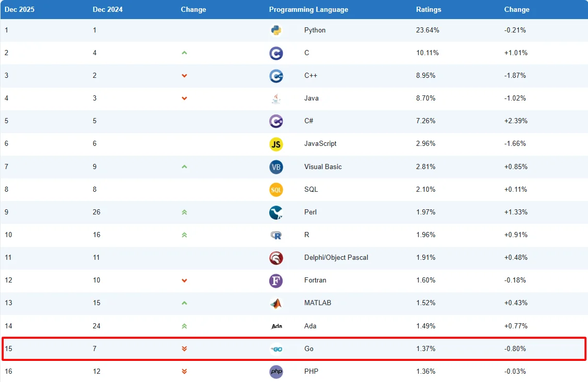Click the Perl logo icon
The width and height of the screenshot is (588, 382).
276,212
